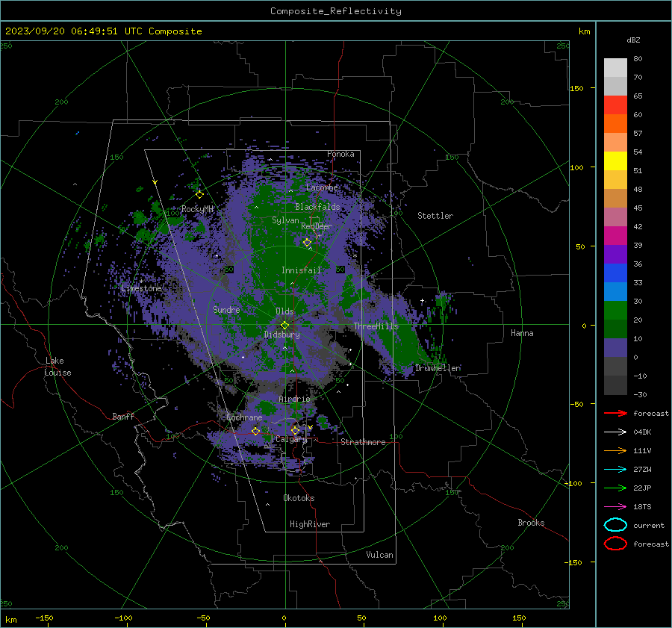Viewport: 672px width, 628px height.
Task: Click the Sundre label
Action: tap(226, 309)
